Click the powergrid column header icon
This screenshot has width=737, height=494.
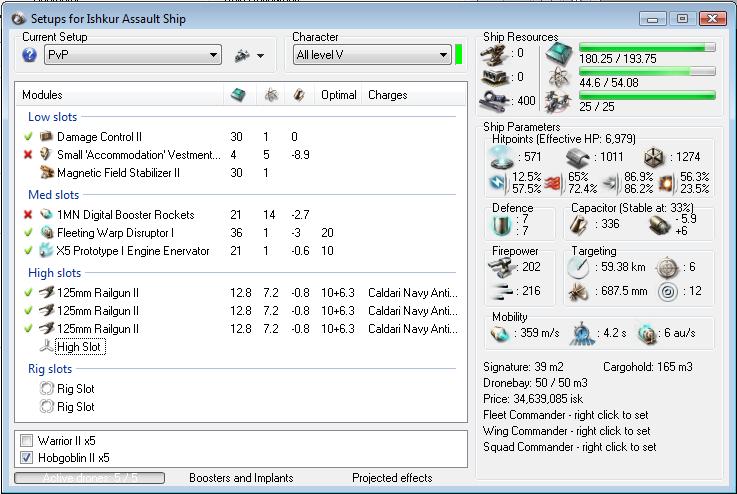[x=271, y=95]
